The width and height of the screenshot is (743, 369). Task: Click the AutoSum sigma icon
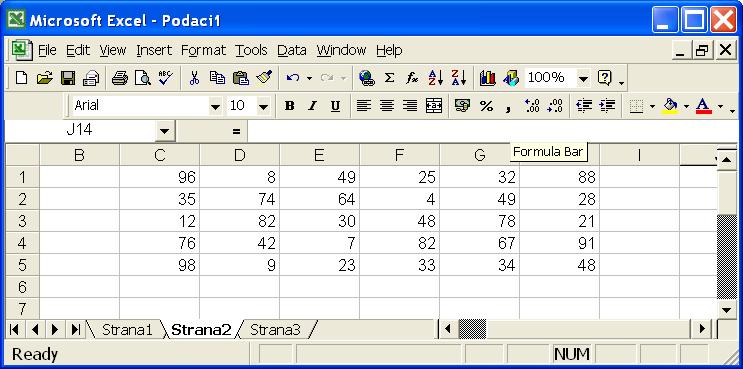click(390, 78)
